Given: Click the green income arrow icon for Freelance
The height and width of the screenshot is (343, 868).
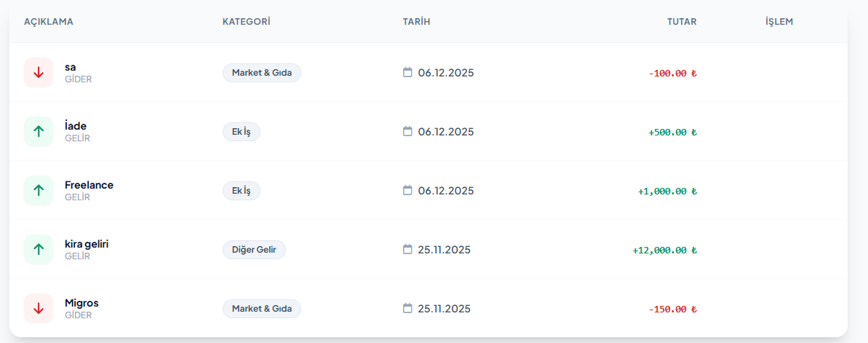Looking at the screenshot, I should [39, 191].
